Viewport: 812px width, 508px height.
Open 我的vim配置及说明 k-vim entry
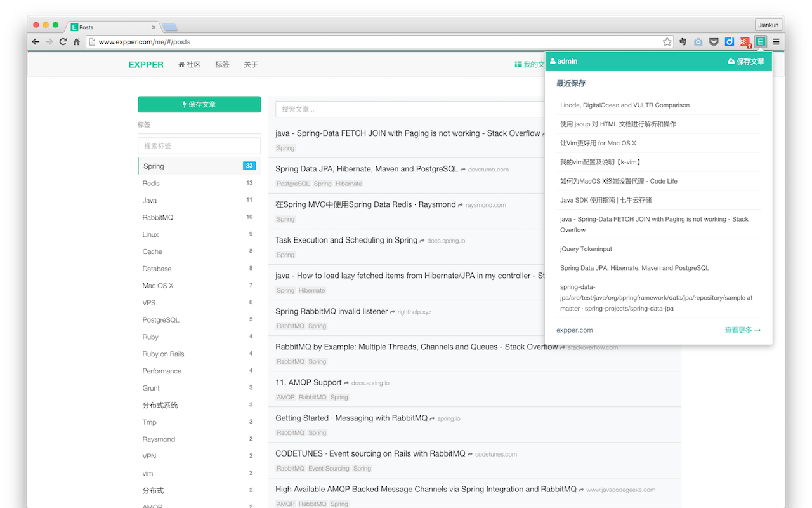click(600, 163)
